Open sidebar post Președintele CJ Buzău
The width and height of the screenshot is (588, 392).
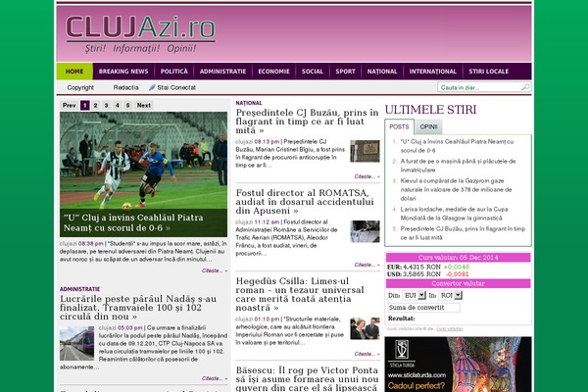pyautogui.click(x=463, y=233)
